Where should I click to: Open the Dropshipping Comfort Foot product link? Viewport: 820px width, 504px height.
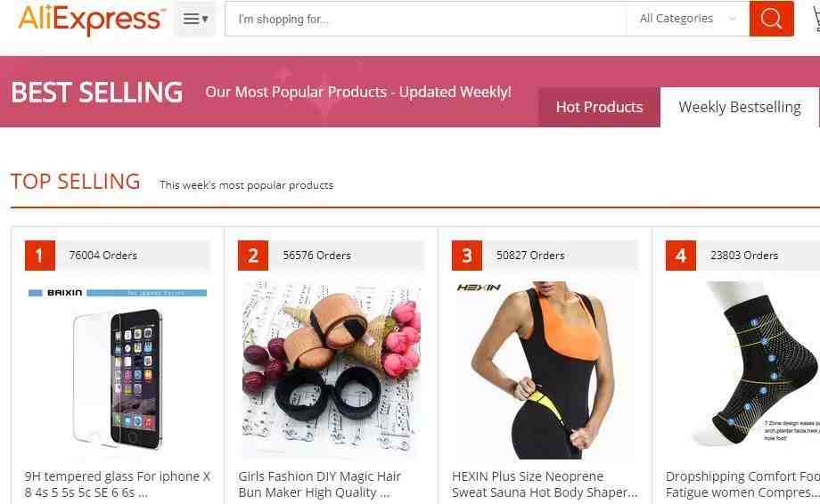tap(742, 484)
